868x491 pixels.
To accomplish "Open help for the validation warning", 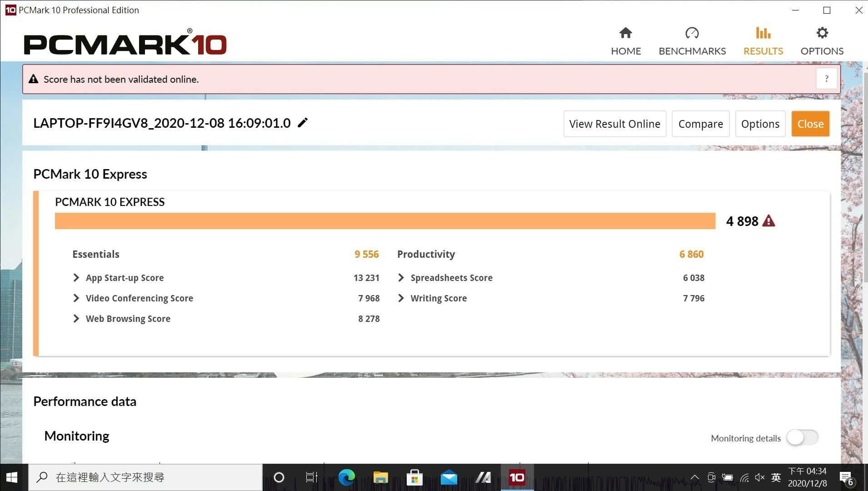I will point(826,79).
